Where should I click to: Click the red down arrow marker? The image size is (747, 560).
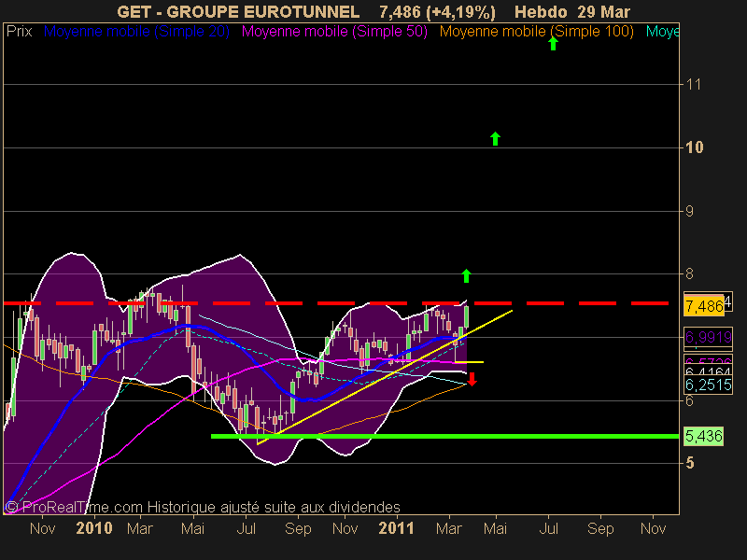tap(472, 380)
